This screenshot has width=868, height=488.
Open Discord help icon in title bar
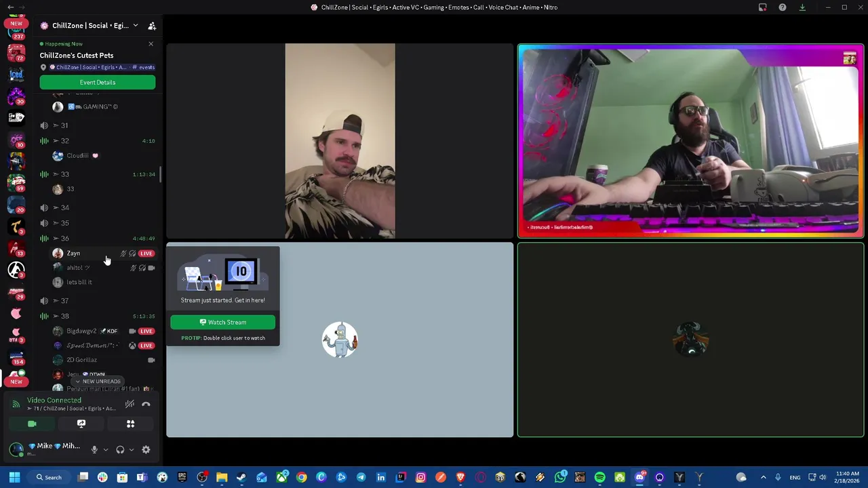pyautogui.click(x=783, y=7)
